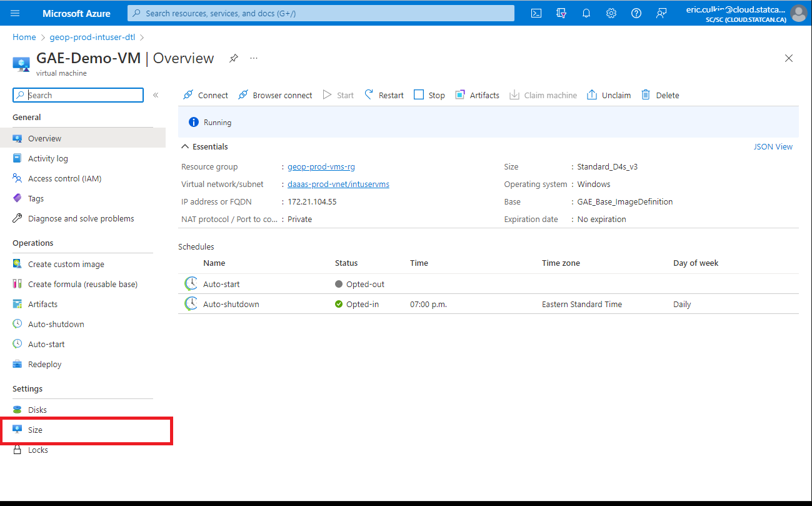Viewport: 812px width, 506px height.
Task: Open Artifacts from the command bar
Action: (x=477, y=95)
